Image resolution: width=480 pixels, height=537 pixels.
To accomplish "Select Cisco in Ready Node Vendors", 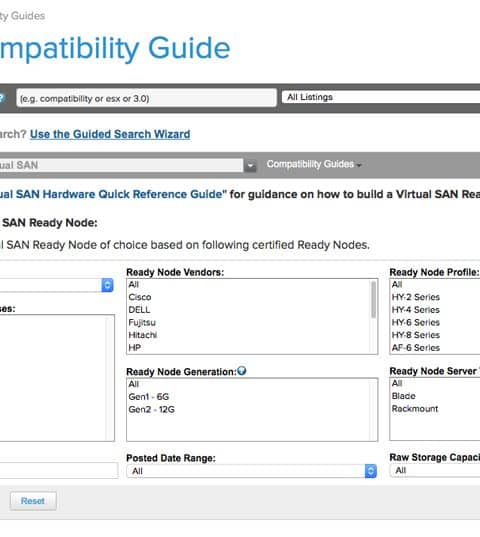I will [249, 297].
